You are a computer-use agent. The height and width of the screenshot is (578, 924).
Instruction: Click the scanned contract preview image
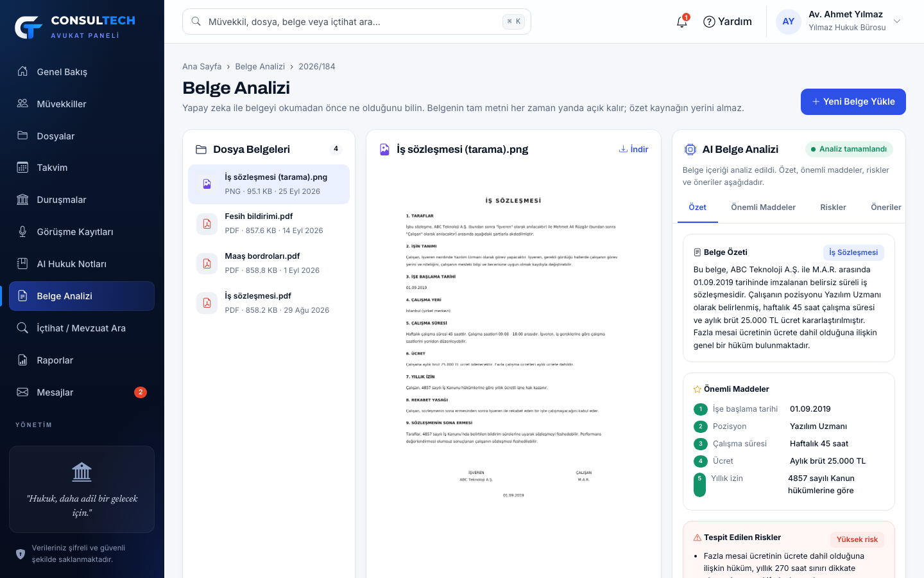point(513,347)
